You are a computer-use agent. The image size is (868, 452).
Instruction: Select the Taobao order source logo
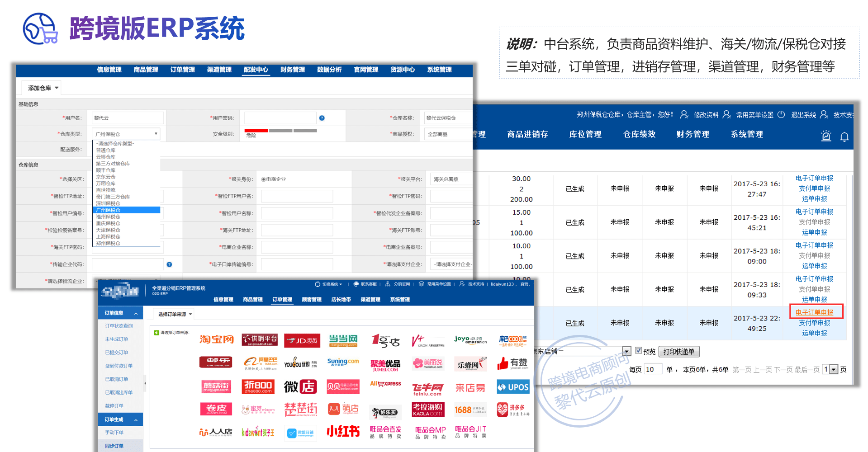pos(217,339)
